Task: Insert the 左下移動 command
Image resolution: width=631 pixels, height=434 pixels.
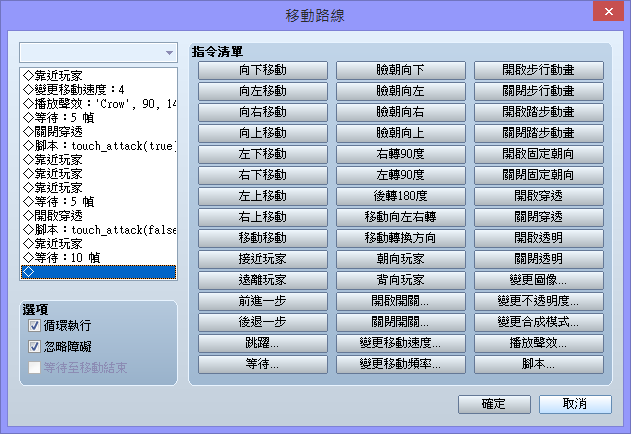Action: (262, 154)
